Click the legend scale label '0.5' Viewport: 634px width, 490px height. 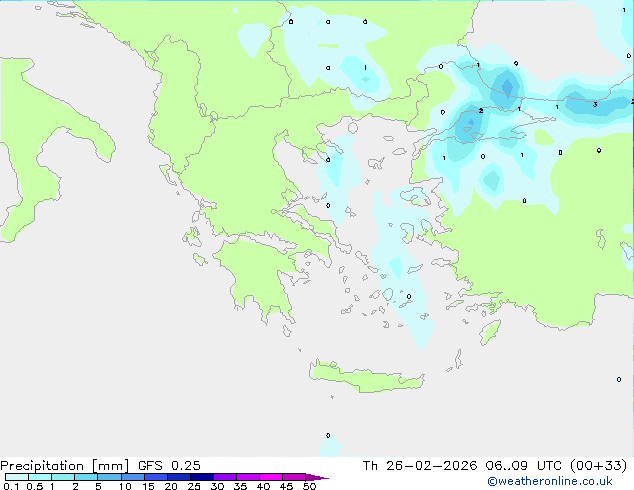pyautogui.click(x=35, y=486)
